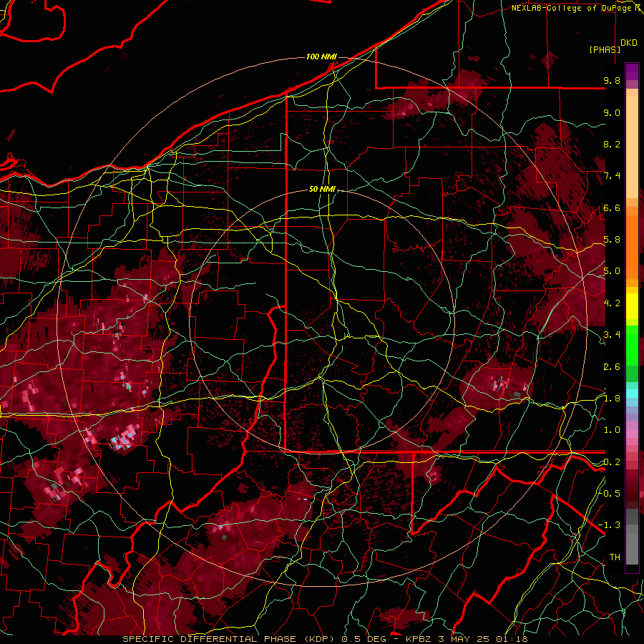This screenshot has height=644, width=644.
Task: Pick the purple top segment of color bar
Action: point(632,72)
